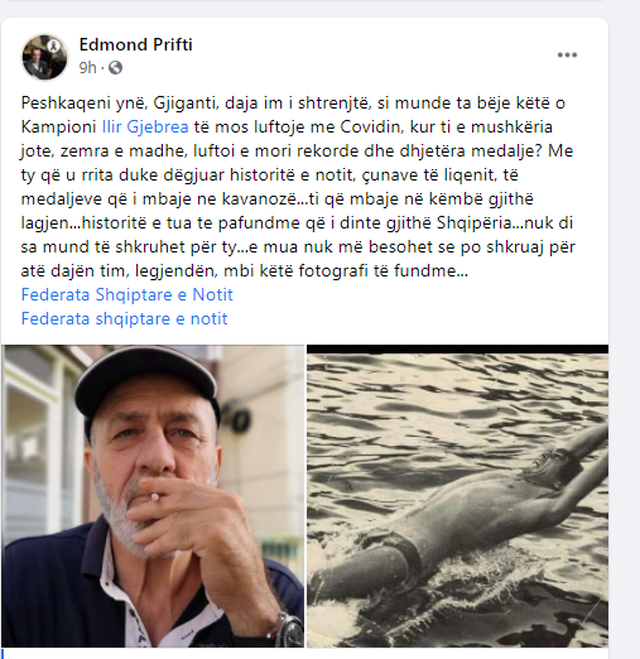Click the black bar above swimmer photo
The height and width of the screenshot is (659, 640).
tap(458, 349)
